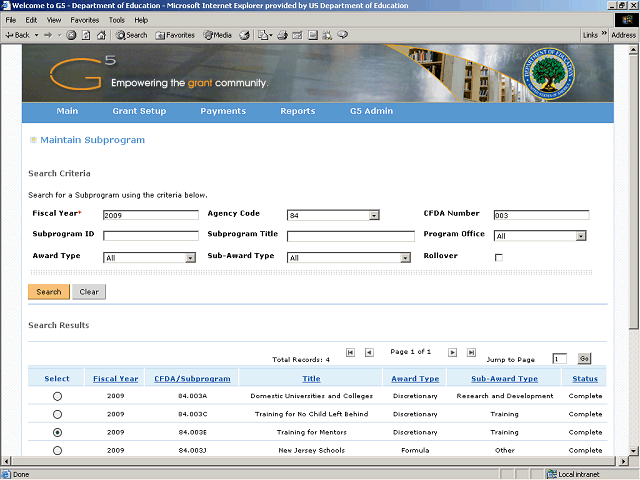The image size is (640, 480).
Task: Open the Payments navigation menu
Action: (223, 111)
